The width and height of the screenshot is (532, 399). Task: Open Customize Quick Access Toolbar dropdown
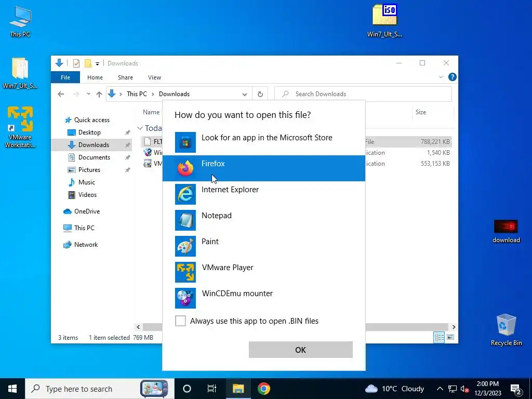[x=97, y=63]
